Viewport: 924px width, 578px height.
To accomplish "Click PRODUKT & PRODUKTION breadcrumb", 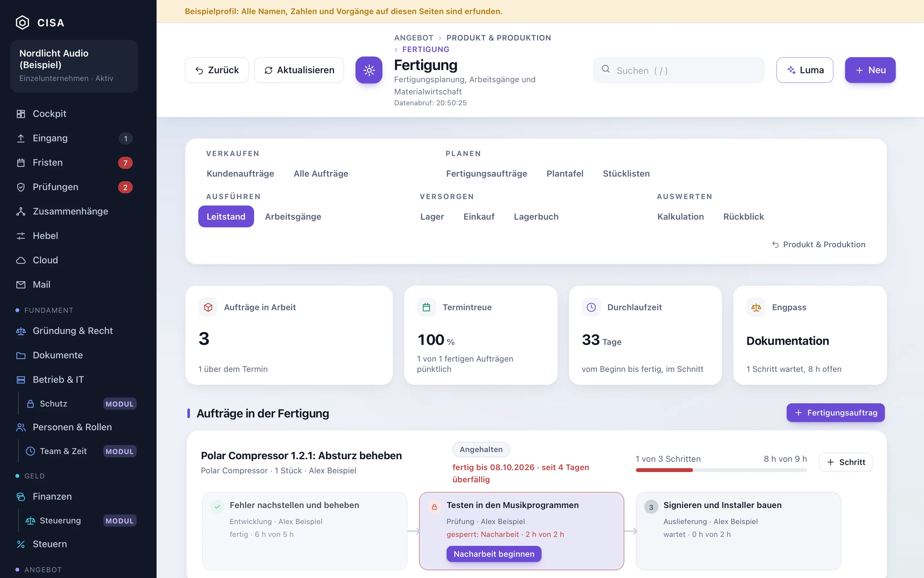I will click(x=499, y=38).
